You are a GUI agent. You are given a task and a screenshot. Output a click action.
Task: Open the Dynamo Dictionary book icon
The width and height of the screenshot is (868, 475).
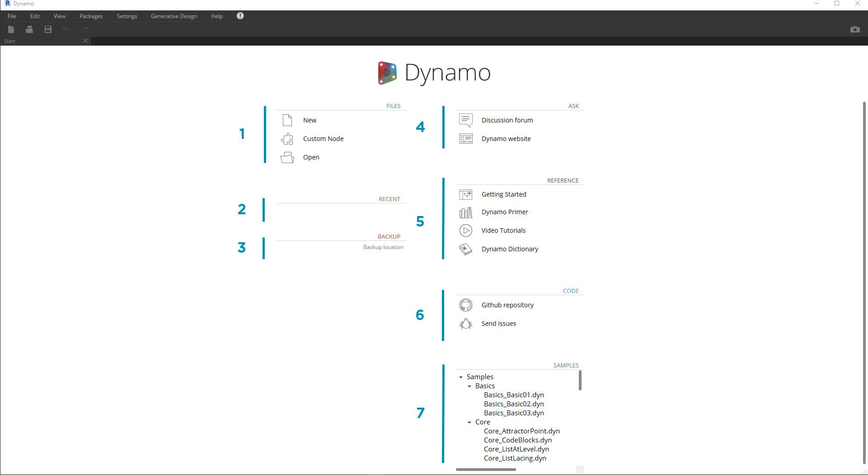tap(465, 249)
